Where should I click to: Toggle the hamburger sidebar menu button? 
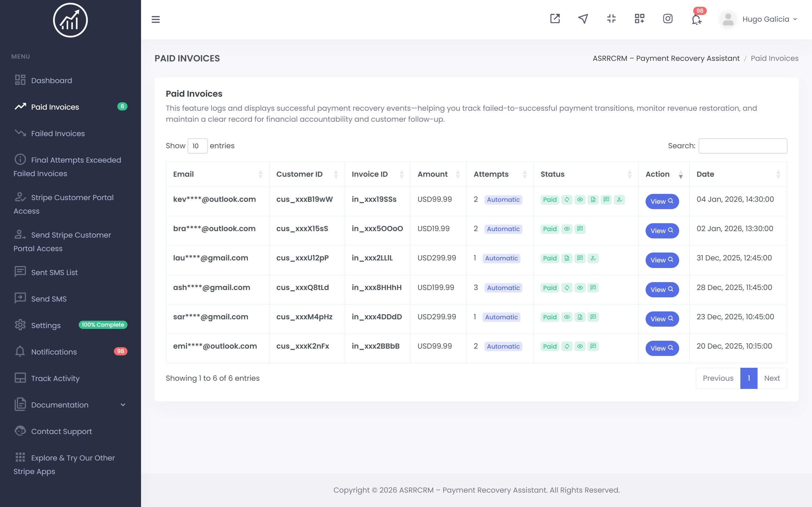156,19
